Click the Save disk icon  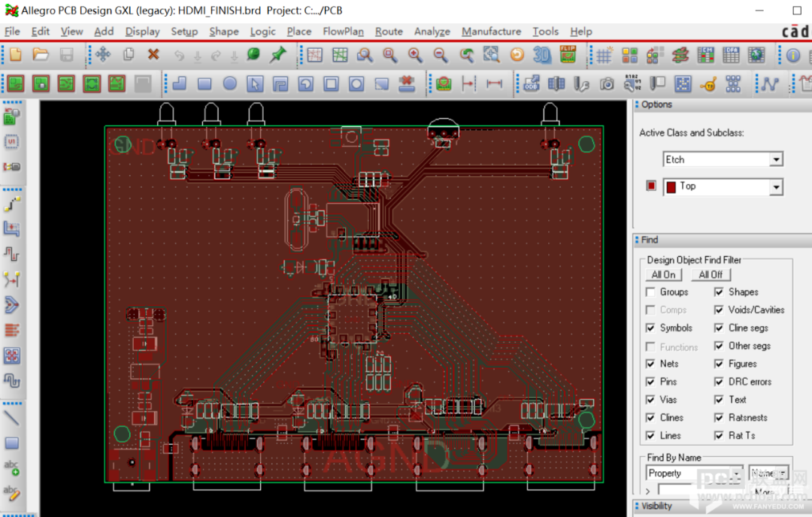click(66, 54)
